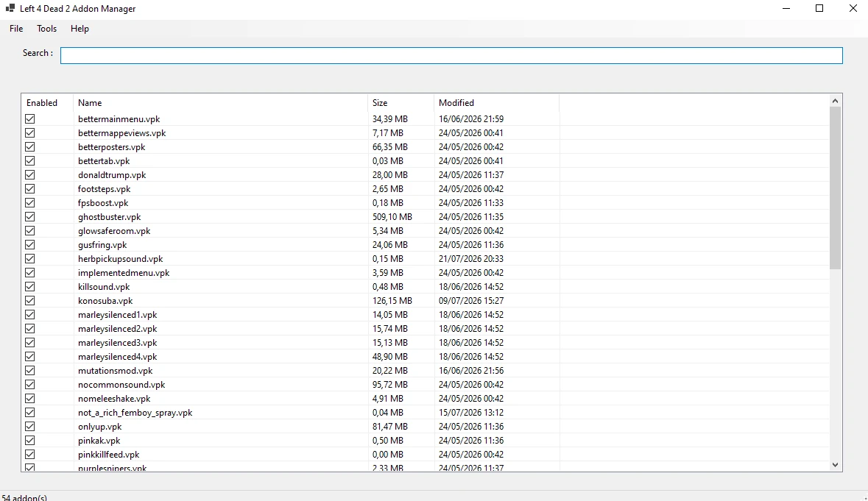
Task: Click the scrollbar up arrow
Action: [x=836, y=101]
